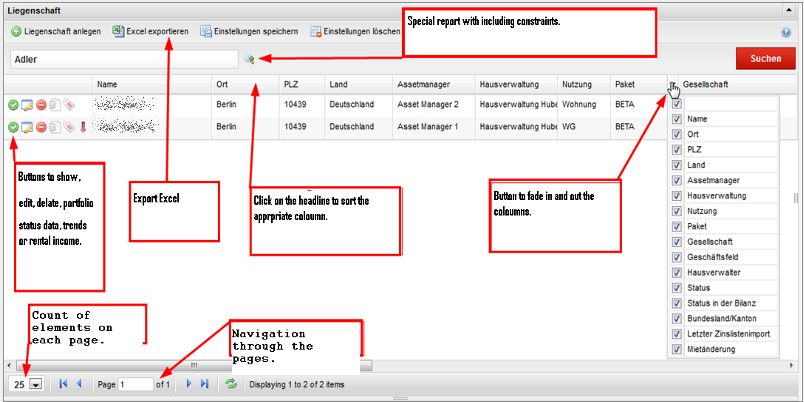Click edit icon in first row
Screen dimensions: 804x402
(x=27, y=105)
